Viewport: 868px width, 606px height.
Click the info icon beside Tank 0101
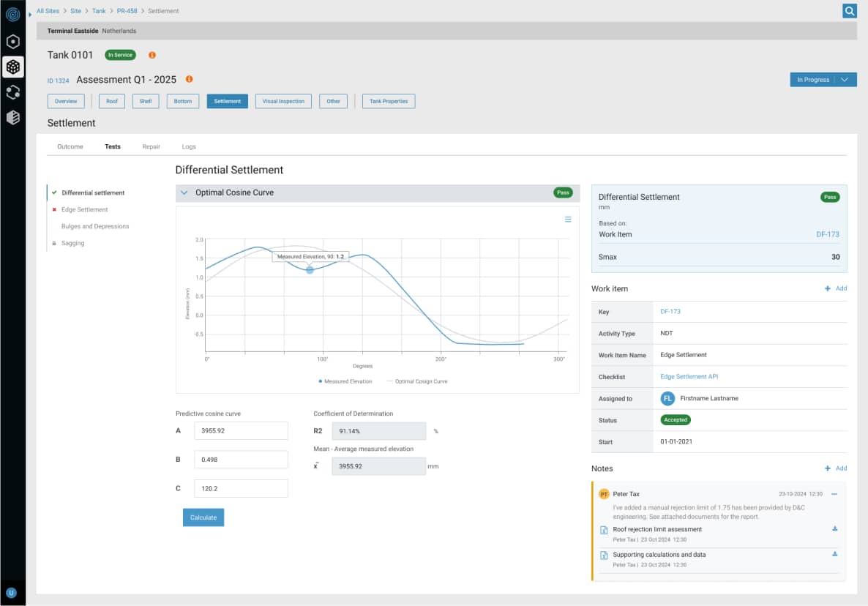(x=151, y=55)
